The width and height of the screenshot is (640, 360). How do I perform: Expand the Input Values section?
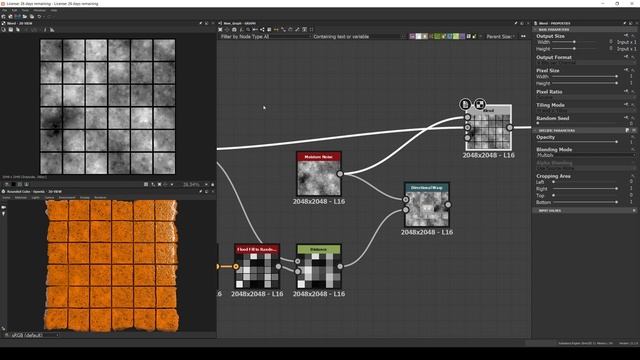tap(585, 211)
